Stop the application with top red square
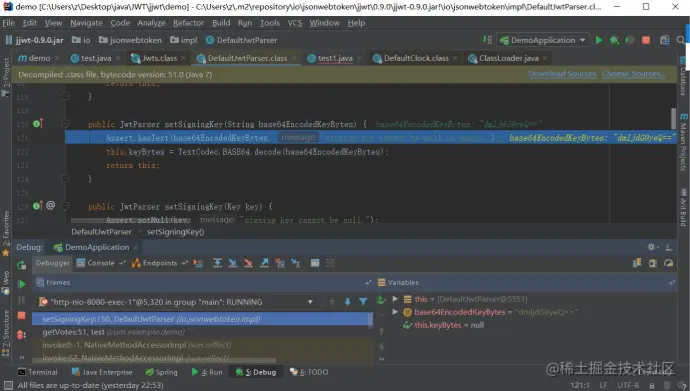The height and width of the screenshot is (391, 690). (x=646, y=40)
